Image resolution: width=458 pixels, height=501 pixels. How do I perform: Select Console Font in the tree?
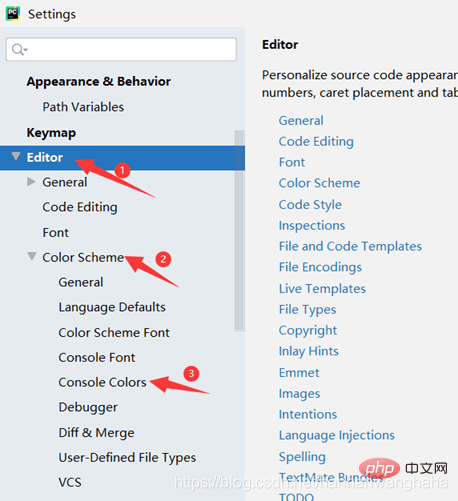coord(97,357)
